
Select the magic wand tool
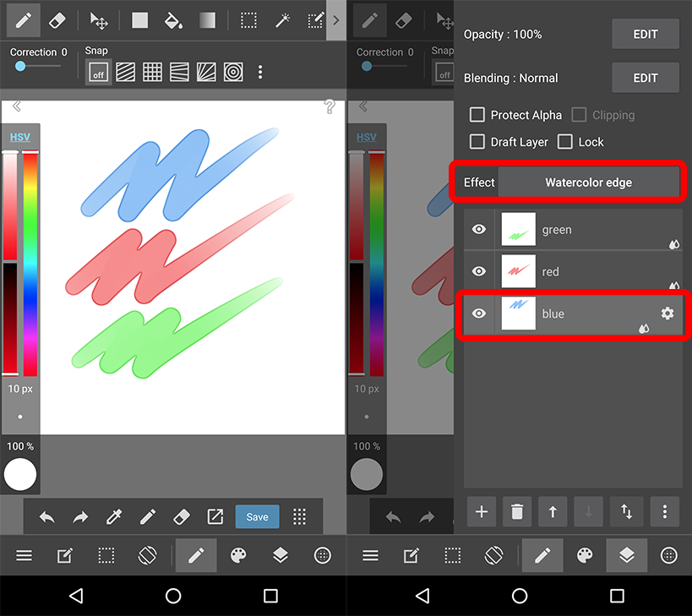282,20
